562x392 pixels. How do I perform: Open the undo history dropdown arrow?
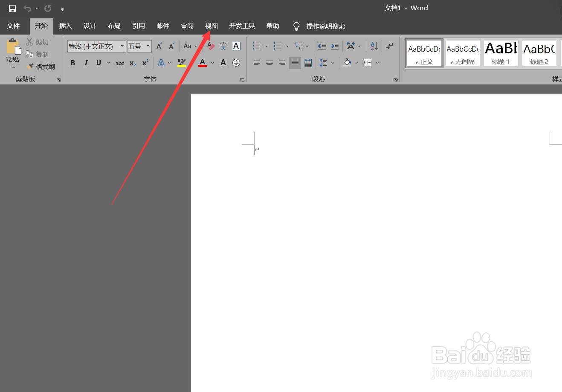pyautogui.click(x=37, y=9)
